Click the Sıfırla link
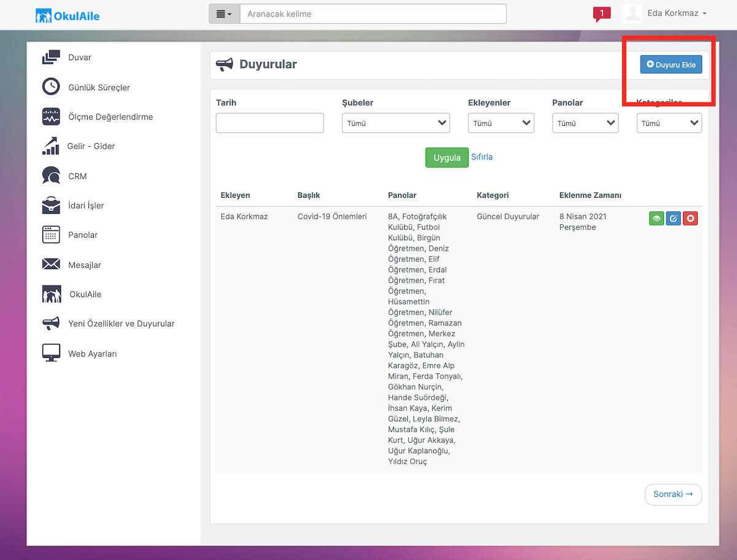 (482, 157)
